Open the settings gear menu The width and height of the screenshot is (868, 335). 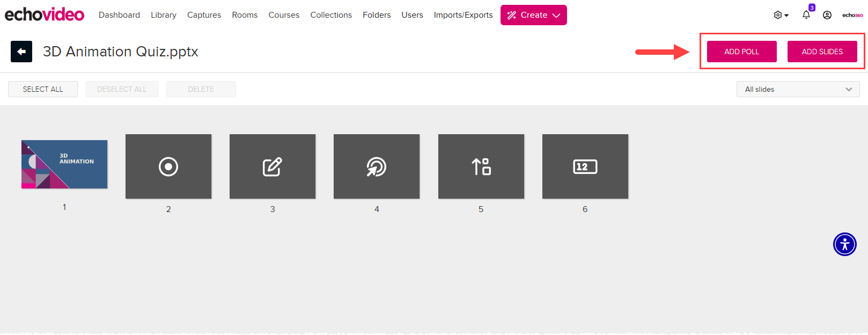coord(781,15)
